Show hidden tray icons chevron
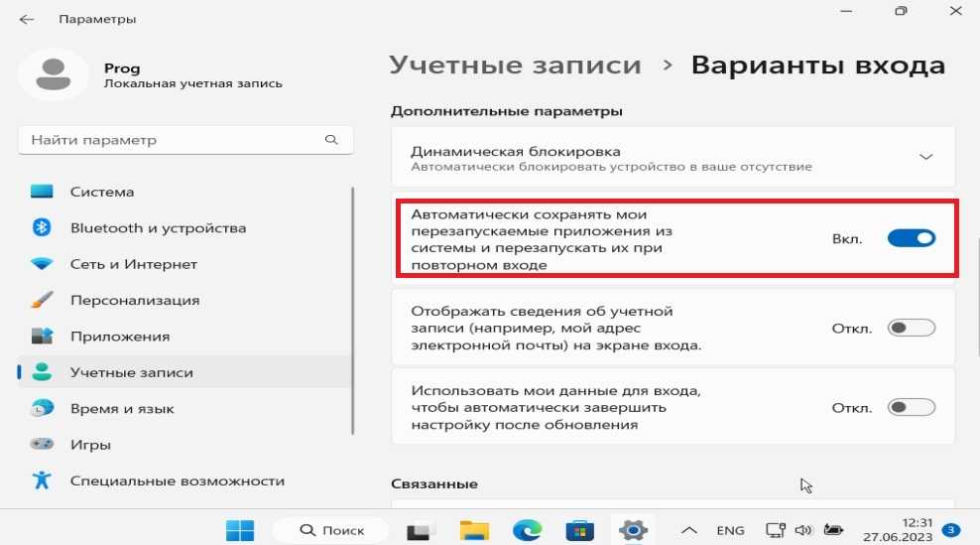This screenshot has height=545, width=980. pyautogui.click(x=688, y=531)
